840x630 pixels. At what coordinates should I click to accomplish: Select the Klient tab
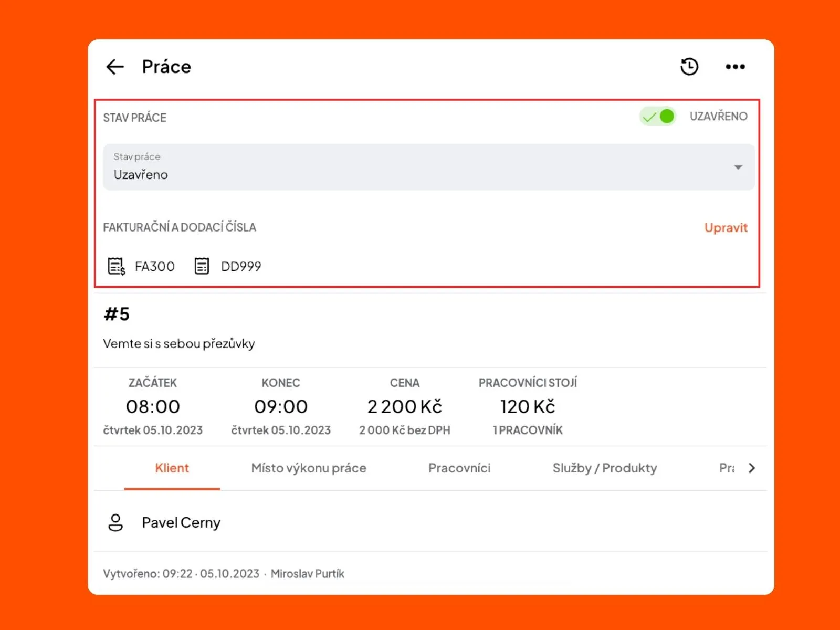pos(172,468)
